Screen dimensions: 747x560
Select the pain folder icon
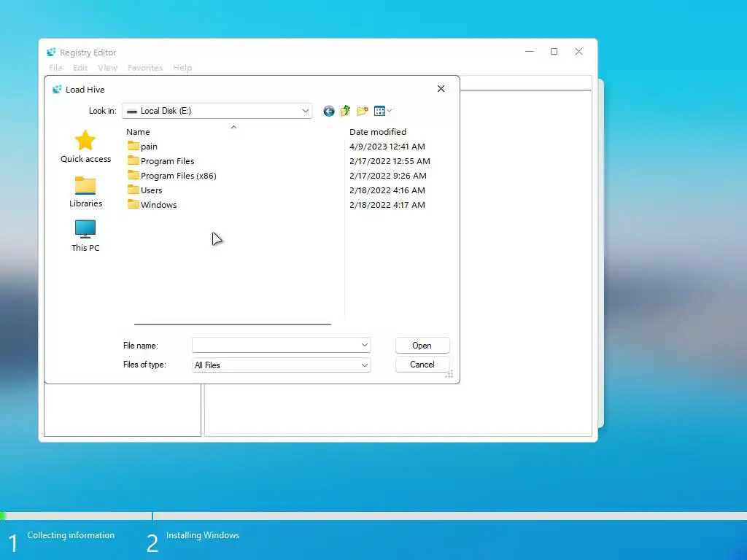[133, 146]
